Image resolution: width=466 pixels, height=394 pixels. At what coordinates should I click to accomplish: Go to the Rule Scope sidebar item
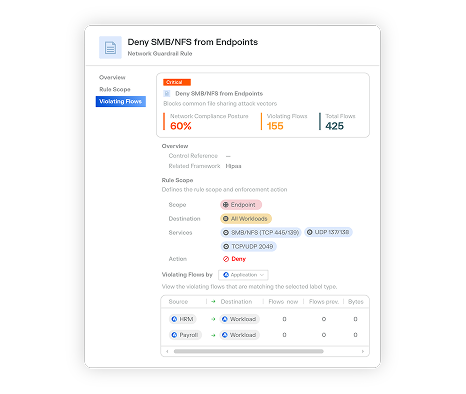pos(115,89)
